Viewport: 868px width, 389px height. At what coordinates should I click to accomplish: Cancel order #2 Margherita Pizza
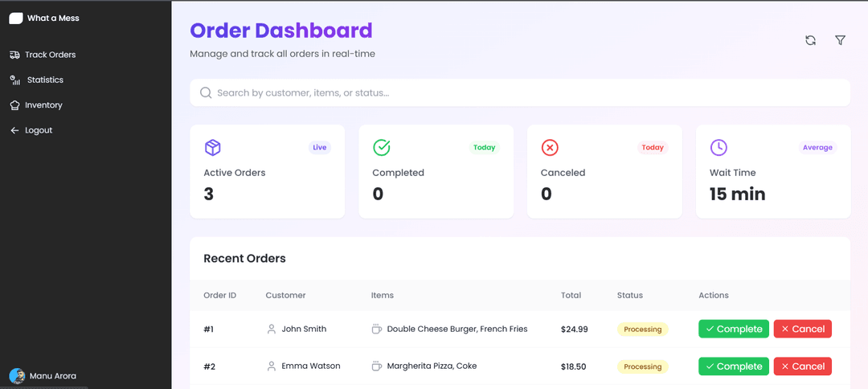pyautogui.click(x=802, y=366)
